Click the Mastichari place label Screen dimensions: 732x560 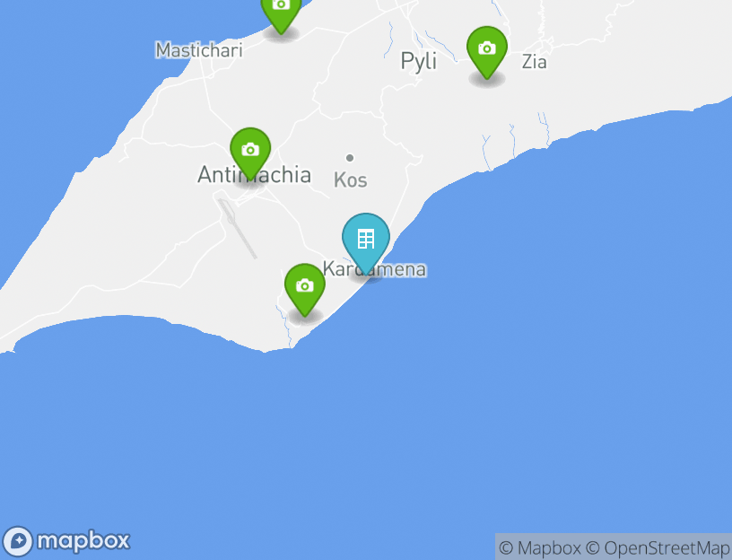click(199, 50)
